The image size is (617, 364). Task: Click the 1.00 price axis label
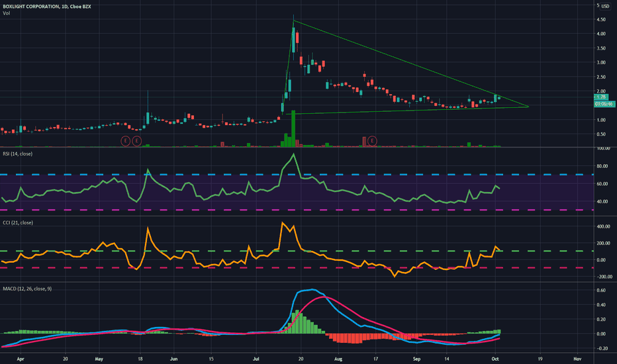[601, 120]
